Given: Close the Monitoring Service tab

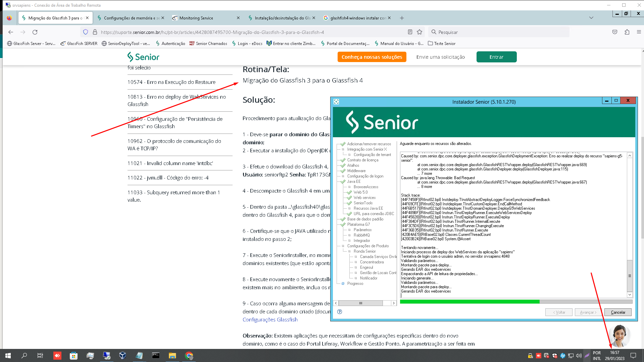Looking at the screenshot, I should 238,18.
